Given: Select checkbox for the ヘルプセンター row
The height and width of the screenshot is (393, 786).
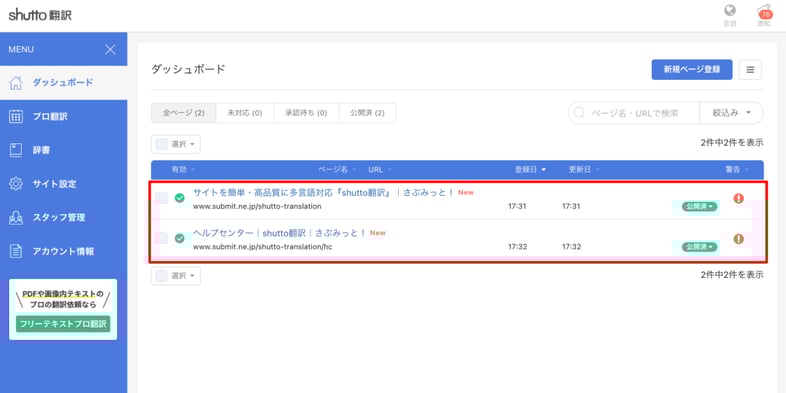Looking at the screenshot, I should (x=161, y=238).
